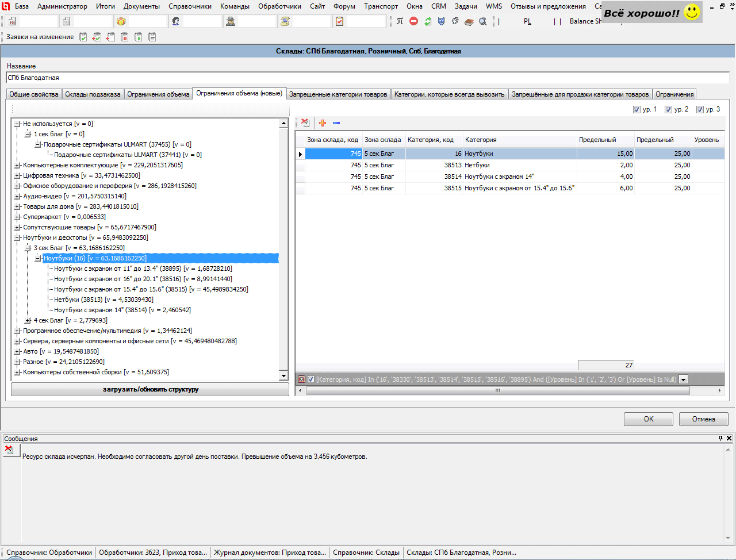Expand the '4 сек Благ' tree node
The image size is (736, 560).
pos(28,320)
